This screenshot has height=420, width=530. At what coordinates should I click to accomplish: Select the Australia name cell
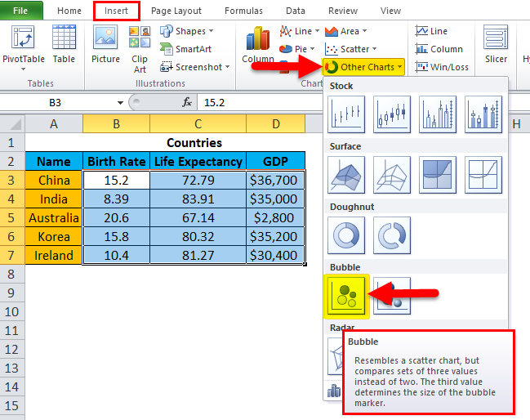[x=54, y=217]
